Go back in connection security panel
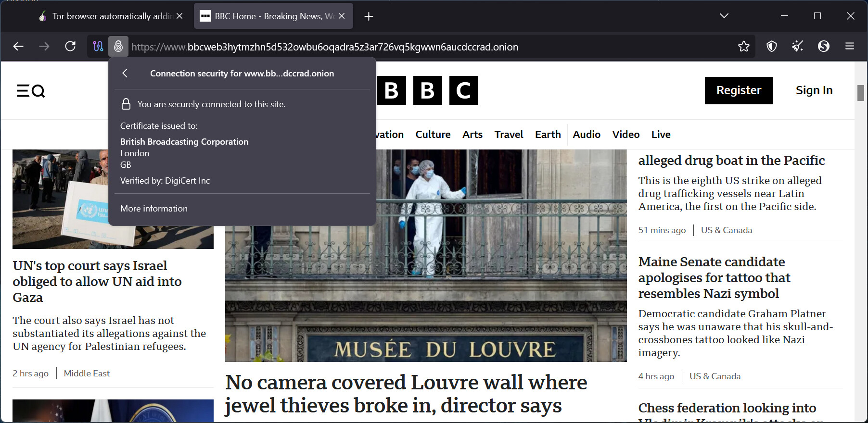 (x=125, y=73)
